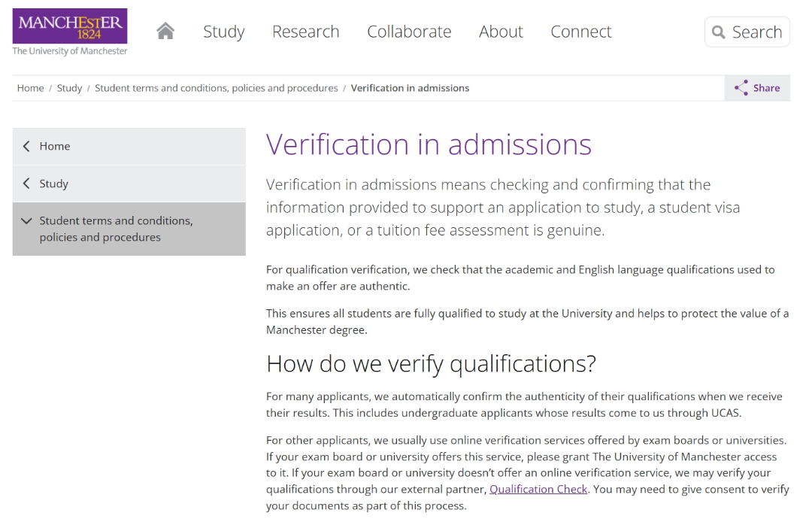The image size is (812, 519).
Task: Open the Student terms and conditions breadcrumb
Action: coord(216,88)
